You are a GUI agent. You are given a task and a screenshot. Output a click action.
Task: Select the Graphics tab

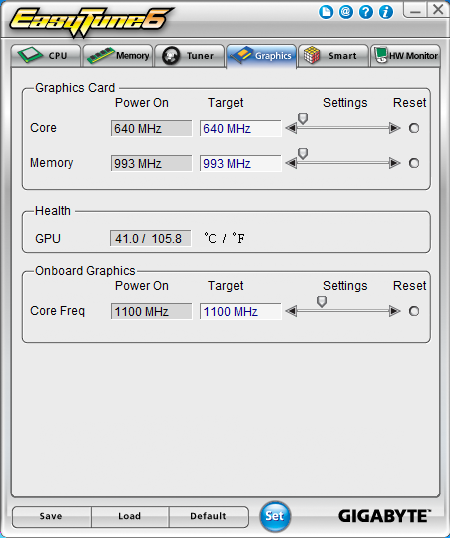click(x=262, y=56)
